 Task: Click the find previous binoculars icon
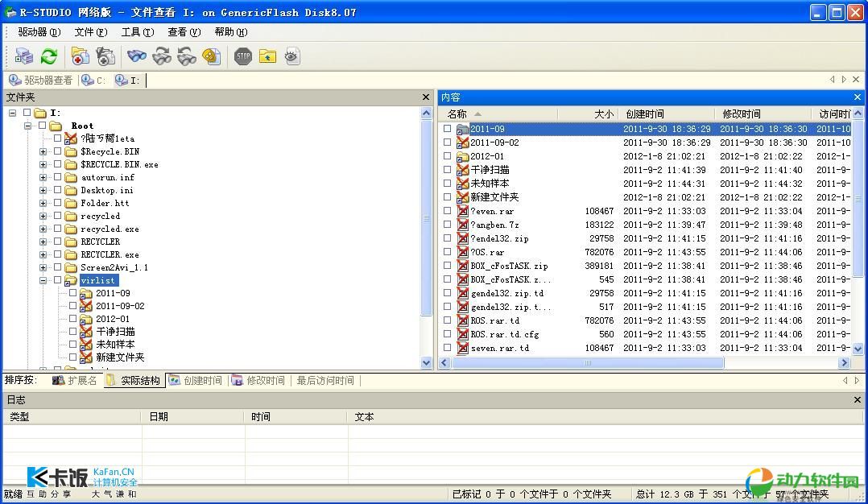[187, 56]
